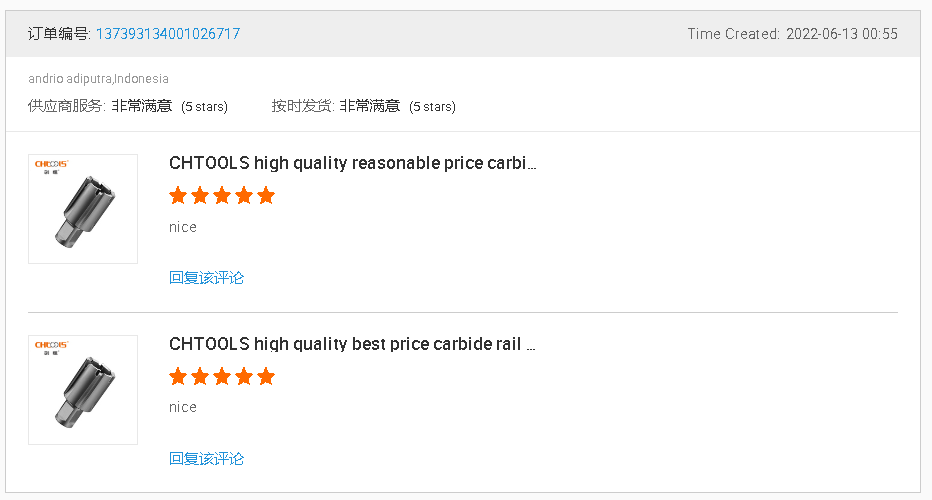Click the 供应商服务 非常满意 rating text

[x=141, y=106]
